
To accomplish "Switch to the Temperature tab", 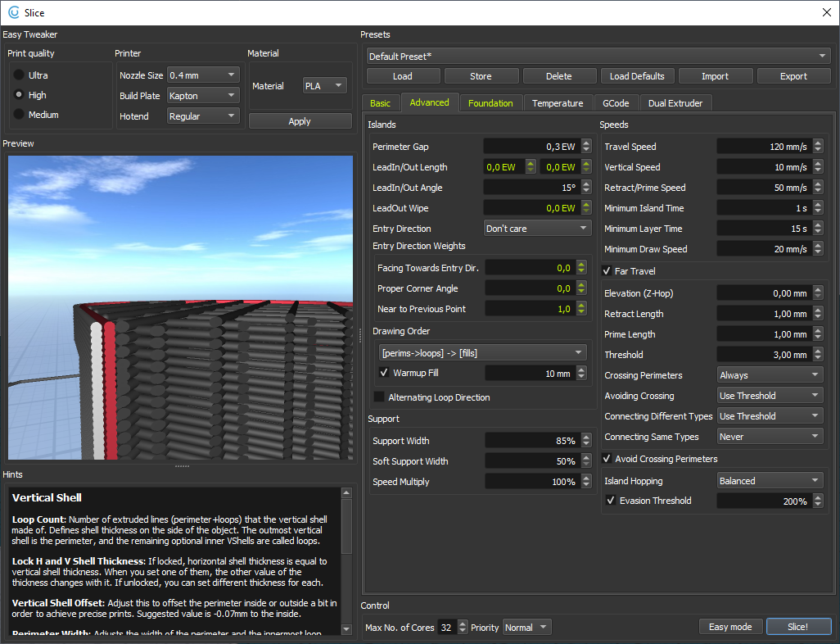I will point(558,103).
